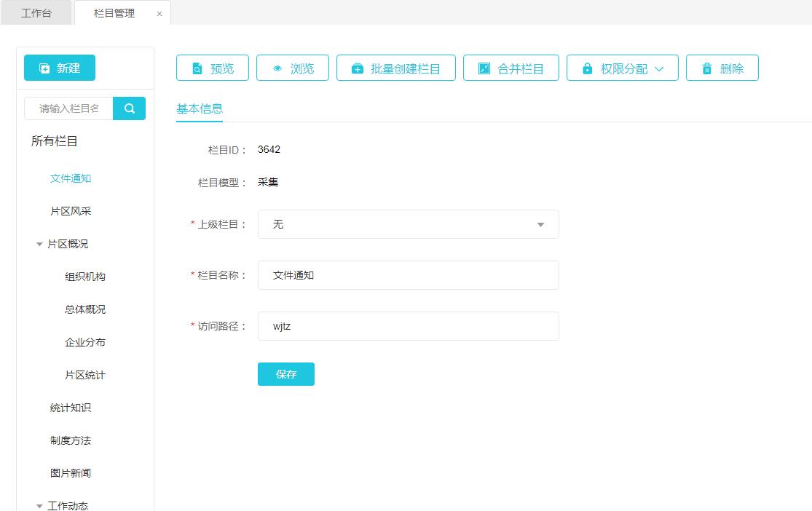Click the 栏目名称 input field
This screenshot has width=812, height=511.
coord(408,275)
